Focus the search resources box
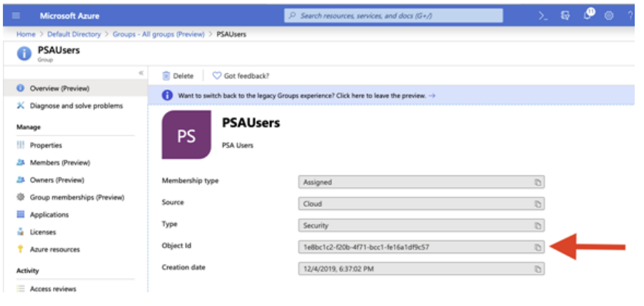644x306 pixels. tap(393, 16)
